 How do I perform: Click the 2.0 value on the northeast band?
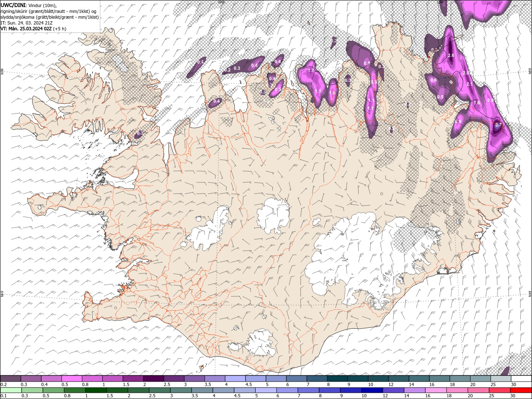click(466, 73)
